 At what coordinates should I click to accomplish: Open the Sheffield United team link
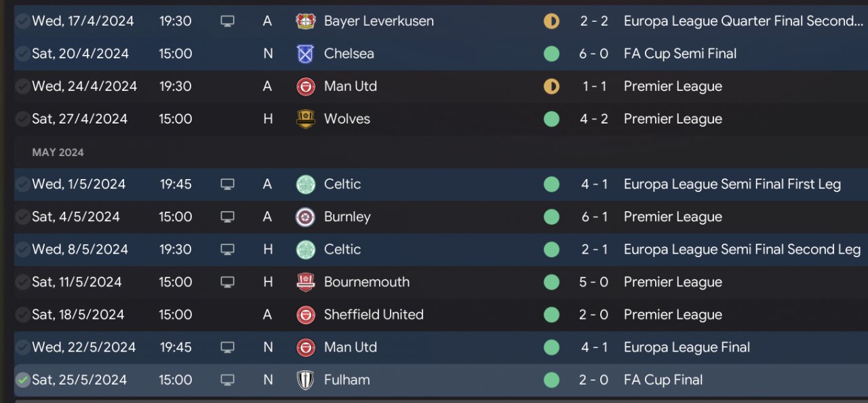click(374, 315)
